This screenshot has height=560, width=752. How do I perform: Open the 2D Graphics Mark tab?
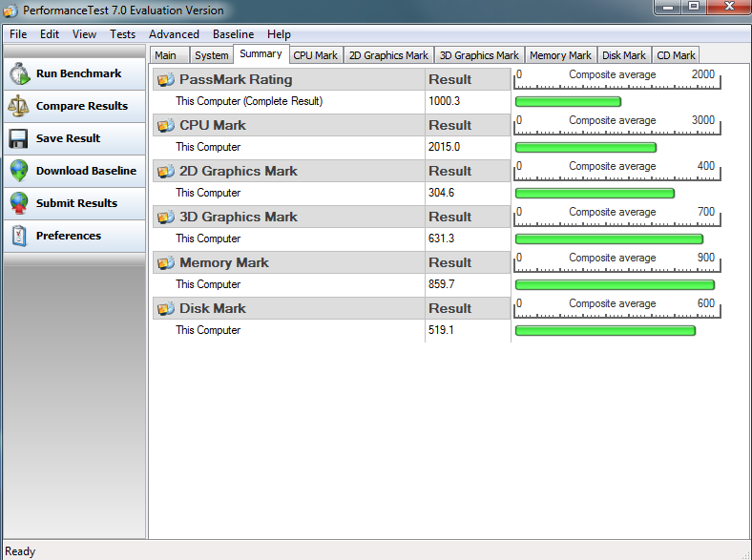(388, 55)
